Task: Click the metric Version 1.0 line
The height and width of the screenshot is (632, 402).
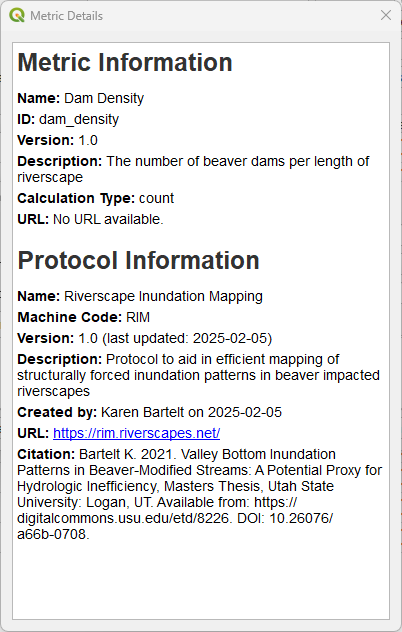Action: 57,140
